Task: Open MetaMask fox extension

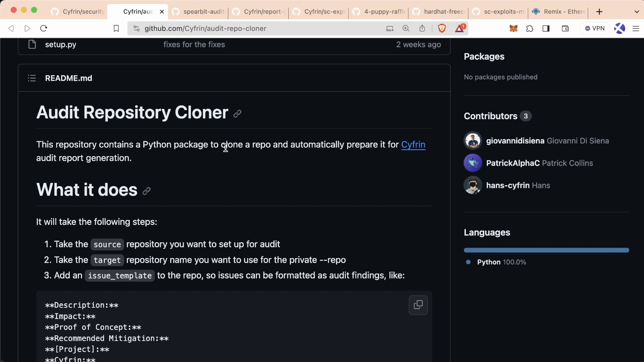Action: click(x=514, y=28)
